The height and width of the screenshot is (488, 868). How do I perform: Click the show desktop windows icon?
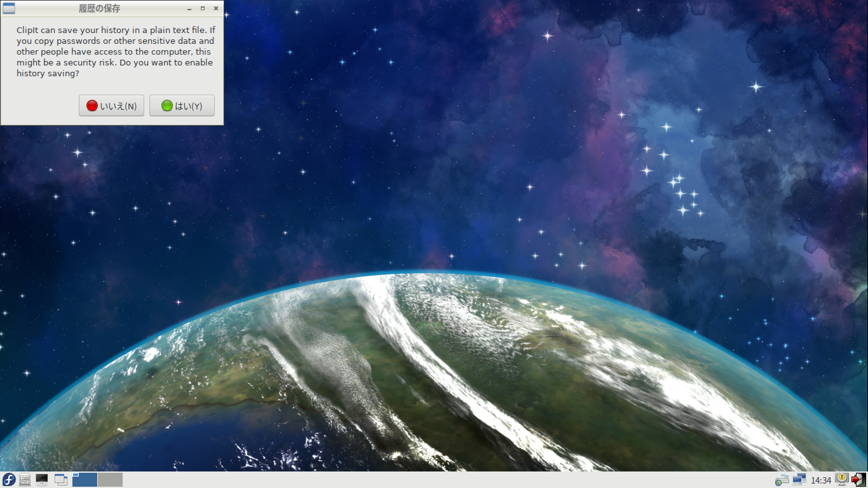61,480
